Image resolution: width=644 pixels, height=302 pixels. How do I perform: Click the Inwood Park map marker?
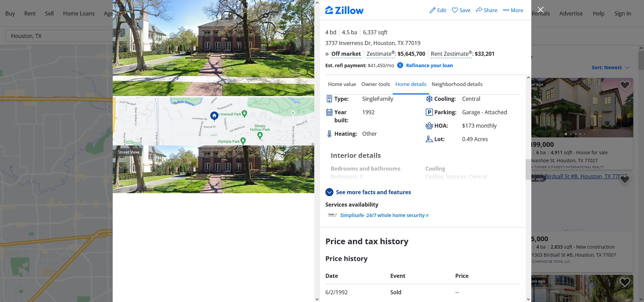point(244,114)
